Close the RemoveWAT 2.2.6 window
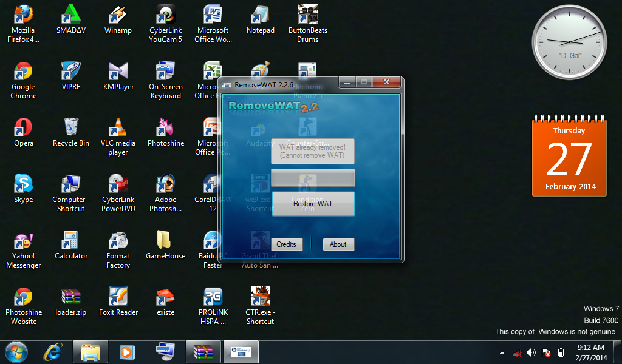622x364 pixels. [386, 82]
